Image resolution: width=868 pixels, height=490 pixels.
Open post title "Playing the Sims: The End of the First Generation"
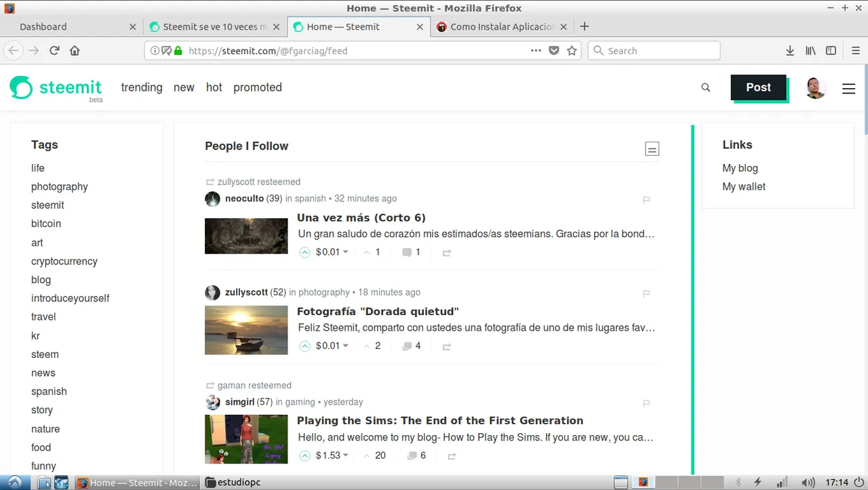pos(440,420)
